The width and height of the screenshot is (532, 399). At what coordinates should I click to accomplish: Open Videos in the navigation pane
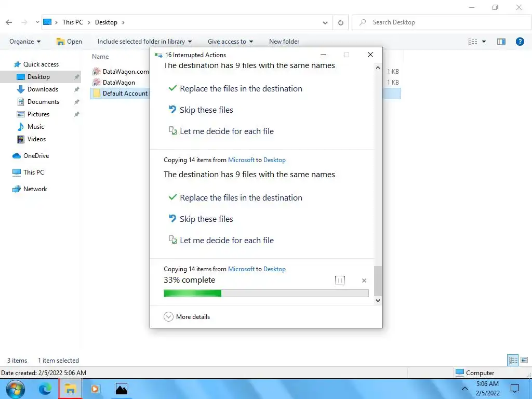click(x=36, y=139)
